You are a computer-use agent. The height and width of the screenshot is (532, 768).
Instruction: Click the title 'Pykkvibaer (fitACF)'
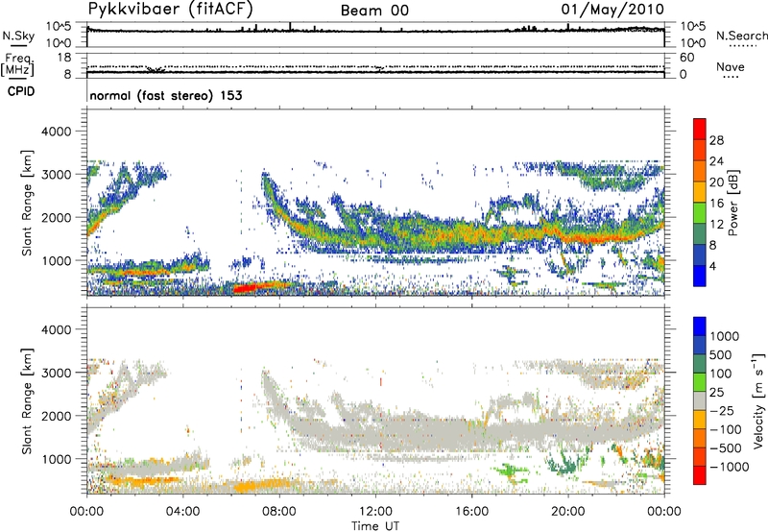click(170, 9)
